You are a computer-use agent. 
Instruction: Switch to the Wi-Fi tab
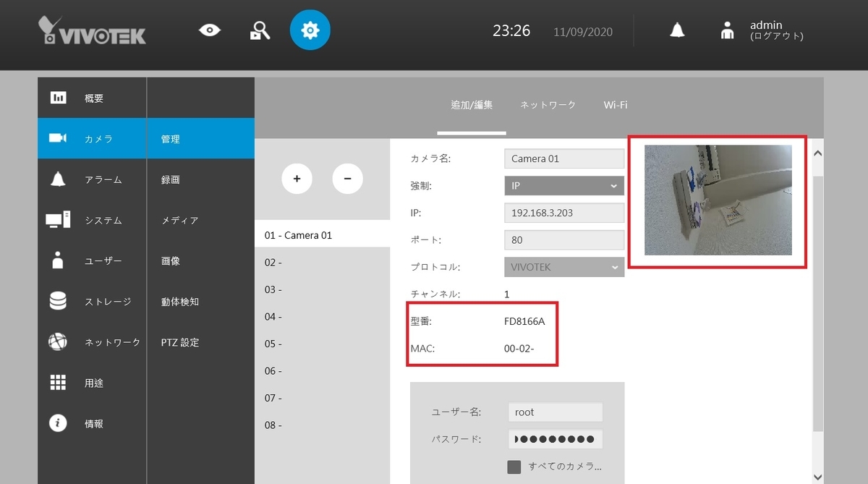[x=615, y=104]
